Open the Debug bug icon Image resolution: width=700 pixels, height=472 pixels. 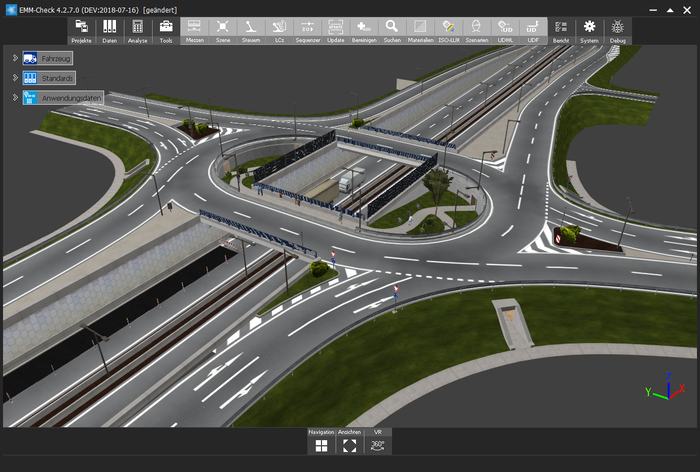[x=618, y=29]
